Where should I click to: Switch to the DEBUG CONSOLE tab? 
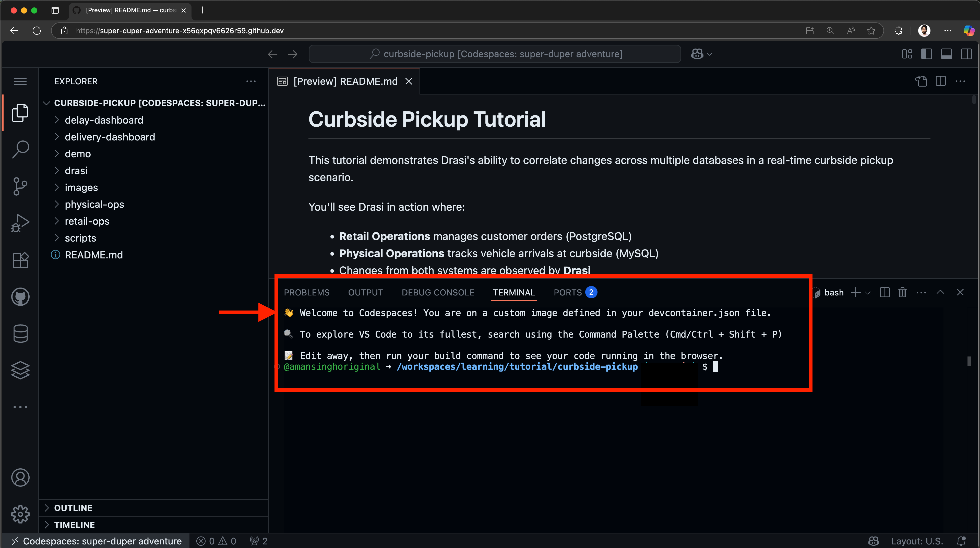(438, 292)
